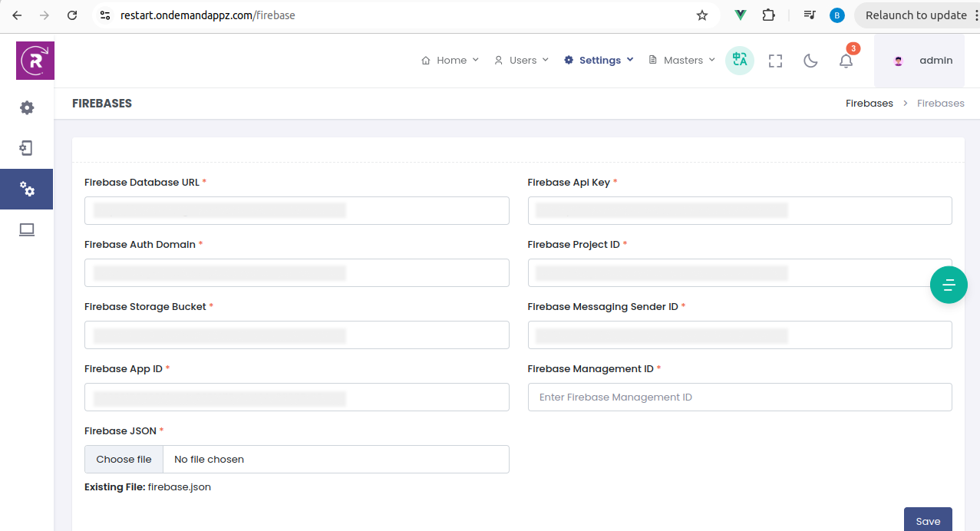
Task: Open the admin account menu
Action: [x=922, y=61]
